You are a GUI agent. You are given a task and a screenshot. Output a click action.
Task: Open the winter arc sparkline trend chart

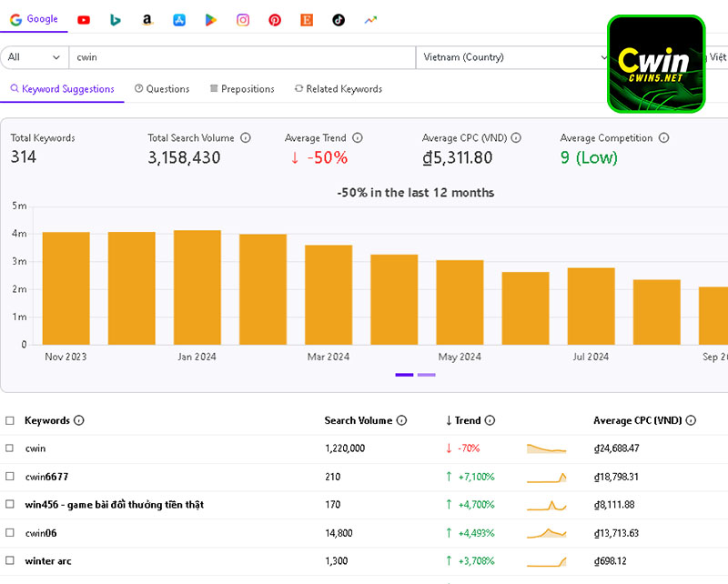point(547,561)
